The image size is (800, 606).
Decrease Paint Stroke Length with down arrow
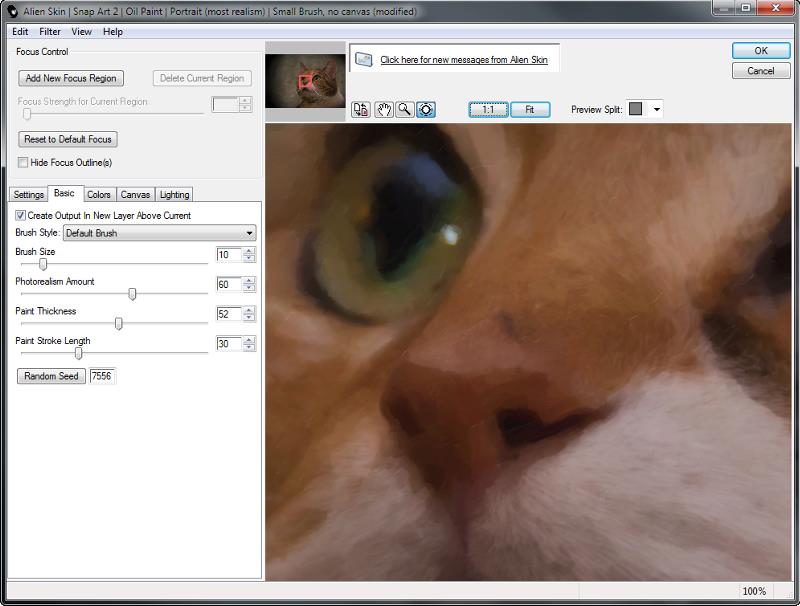coord(249,347)
